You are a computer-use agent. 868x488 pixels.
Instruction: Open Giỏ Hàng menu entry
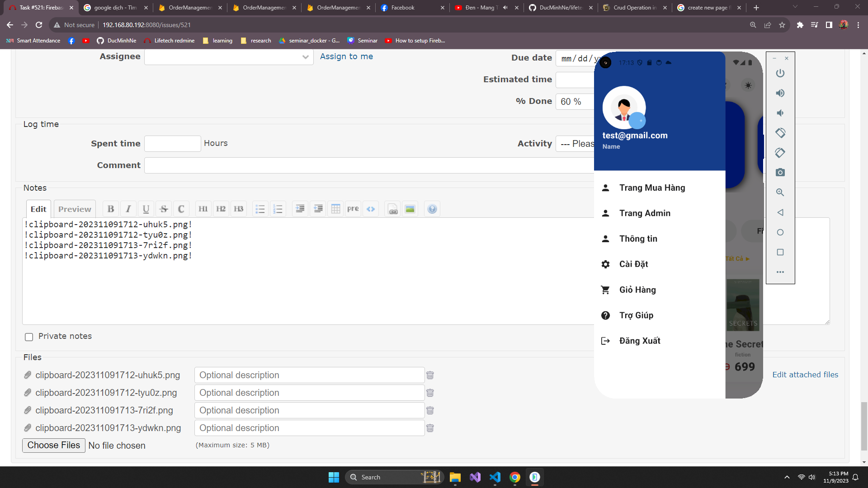637,290
